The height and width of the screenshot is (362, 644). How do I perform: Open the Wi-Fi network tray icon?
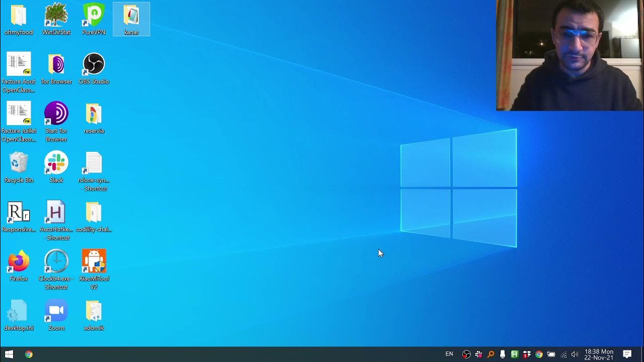[x=563, y=354]
